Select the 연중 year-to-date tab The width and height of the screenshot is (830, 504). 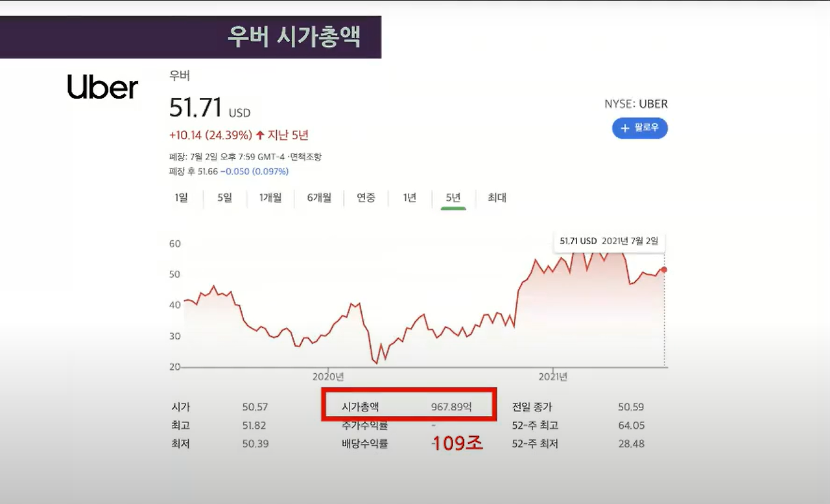pos(366,198)
